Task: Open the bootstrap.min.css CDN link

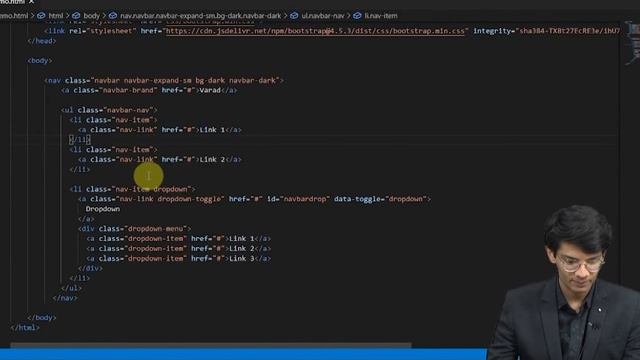Action: click(x=315, y=31)
